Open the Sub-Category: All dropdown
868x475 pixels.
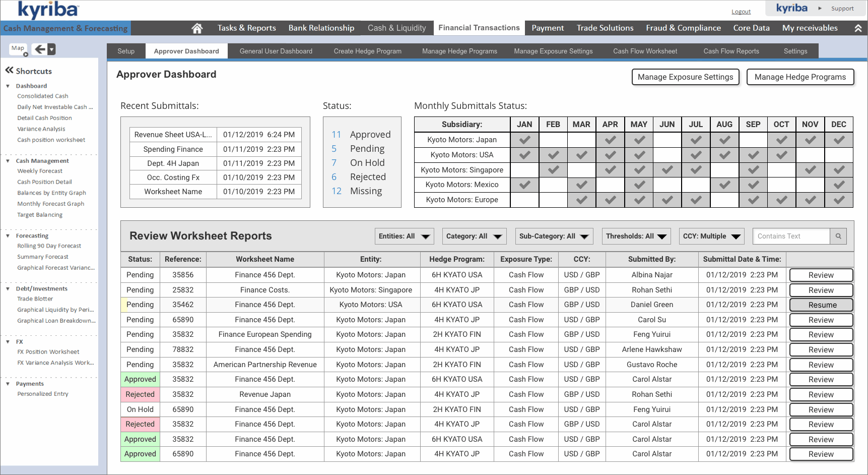[x=554, y=236]
